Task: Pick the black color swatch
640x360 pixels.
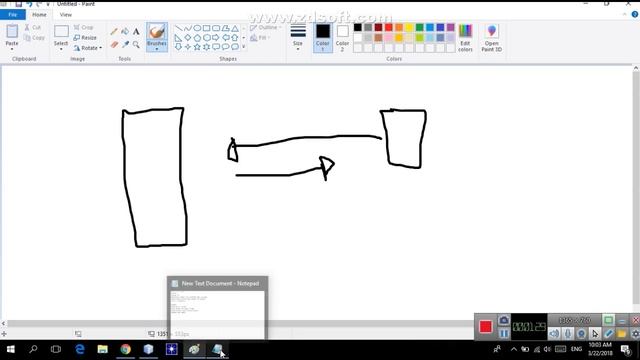Action: 358,27
